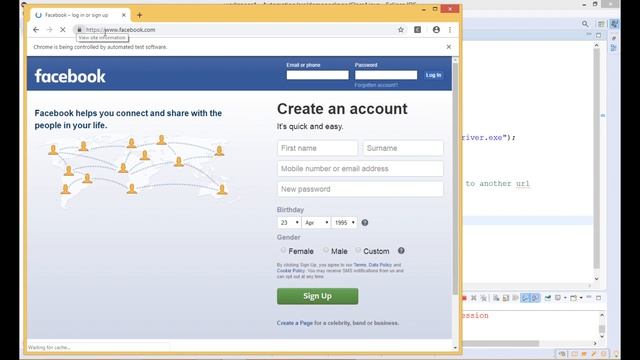Click the page scrollbar down arrow in Chrome
The width and height of the screenshot is (640, 360).
point(456,347)
